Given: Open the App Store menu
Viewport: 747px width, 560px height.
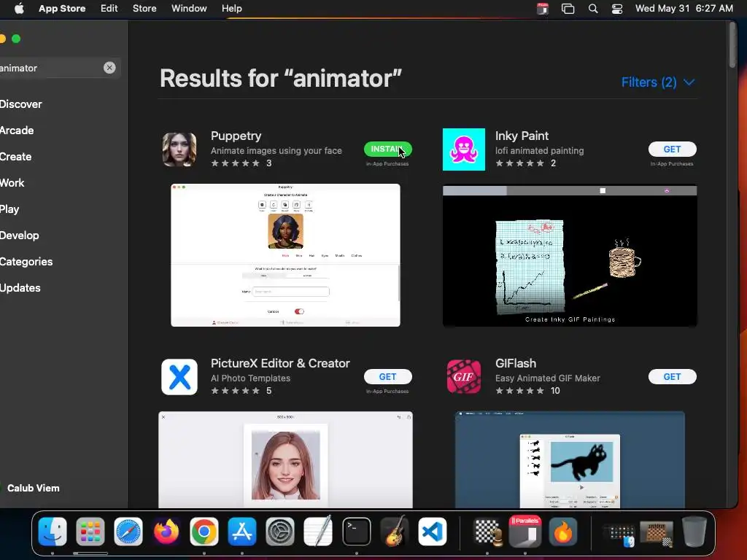Looking at the screenshot, I should pyautogui.click(x=62, y=8).
